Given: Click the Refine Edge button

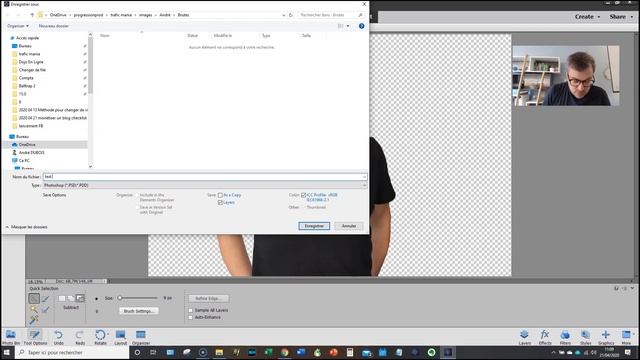Looking at the screenshot, I should coord(209,299).
